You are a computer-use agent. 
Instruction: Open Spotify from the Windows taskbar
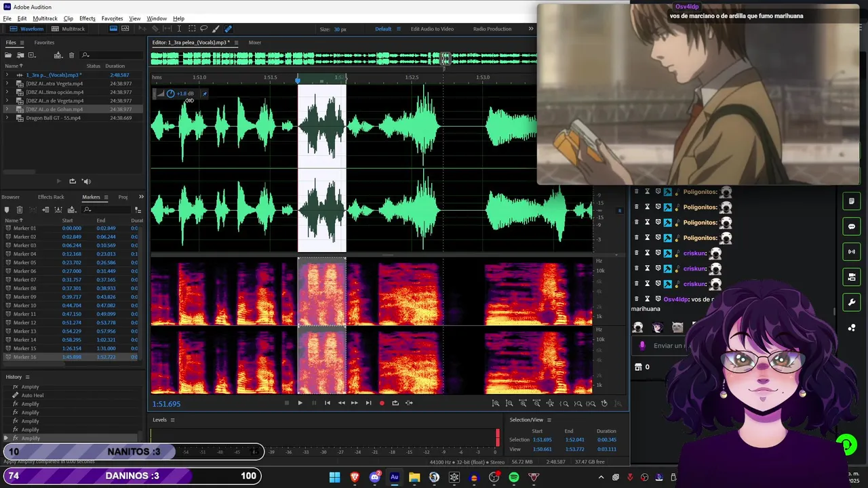(514, 478)
